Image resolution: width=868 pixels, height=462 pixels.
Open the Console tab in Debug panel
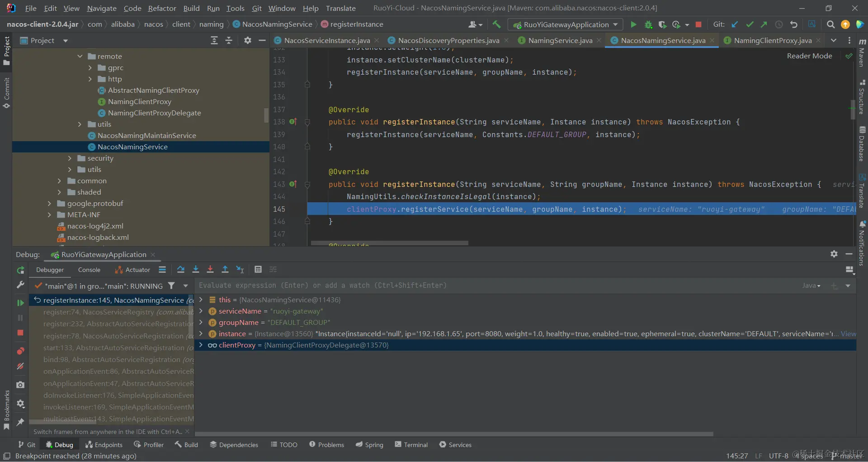tap(89, 270)
